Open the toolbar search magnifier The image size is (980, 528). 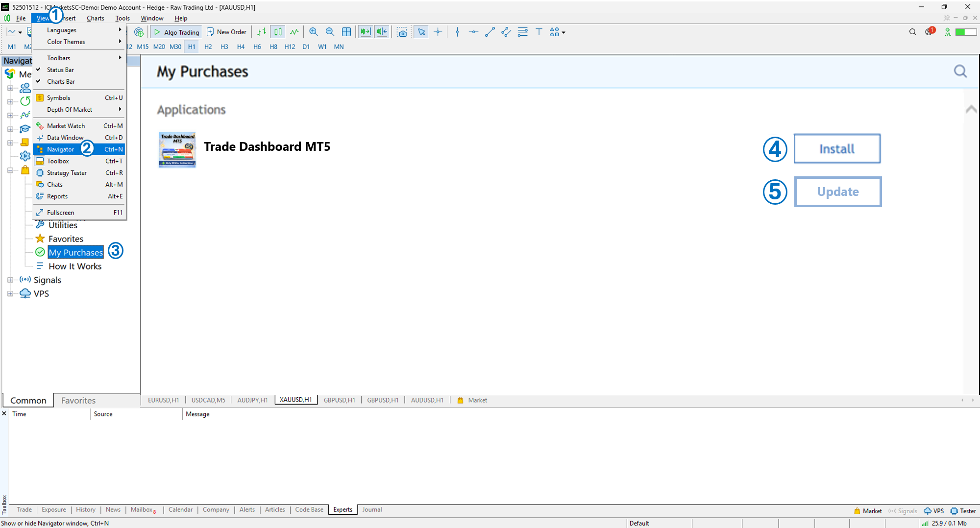[912, 32]
